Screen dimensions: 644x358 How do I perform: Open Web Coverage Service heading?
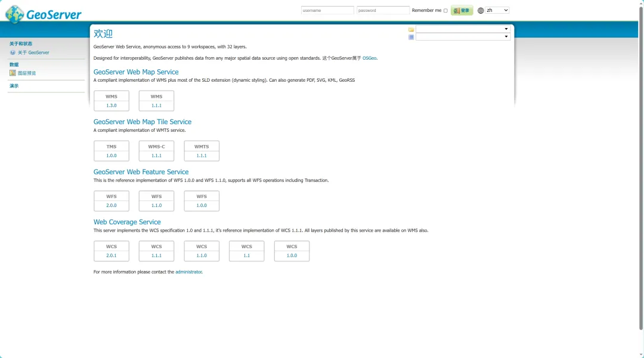tap(127, 222)
